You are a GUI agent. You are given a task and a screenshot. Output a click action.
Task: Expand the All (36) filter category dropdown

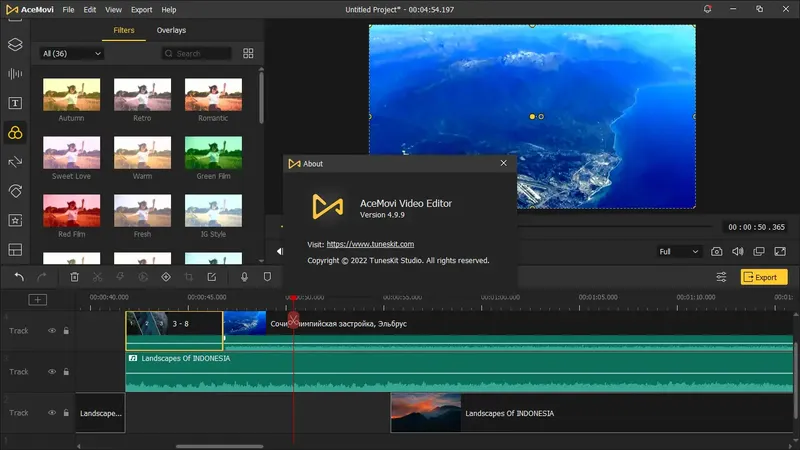[73, 53]
